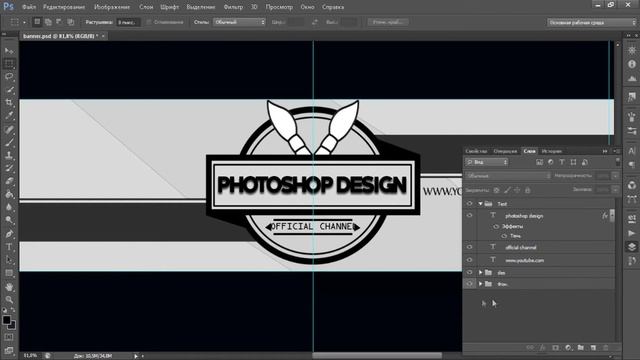Switch to the История tab
Image resolution: width=640 pixels, height=360 pixels.
552,151
